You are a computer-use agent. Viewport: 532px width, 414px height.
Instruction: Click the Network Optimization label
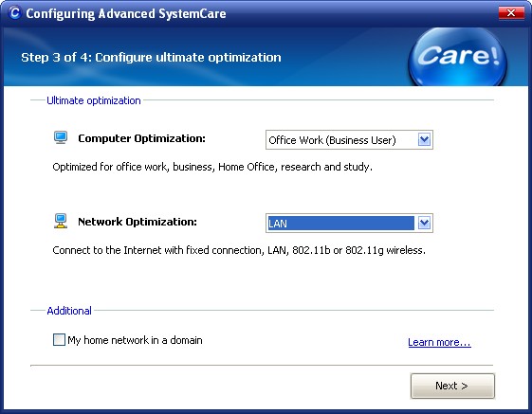pos(138,222)
